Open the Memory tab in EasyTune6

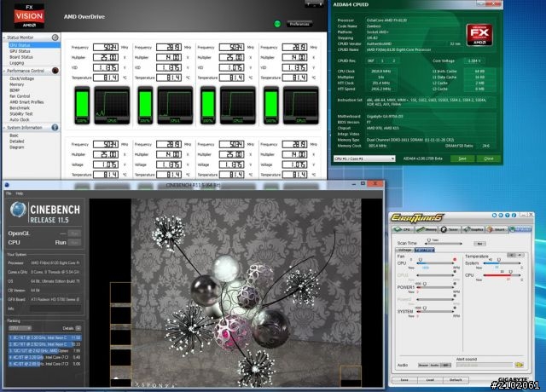[426, 229]
